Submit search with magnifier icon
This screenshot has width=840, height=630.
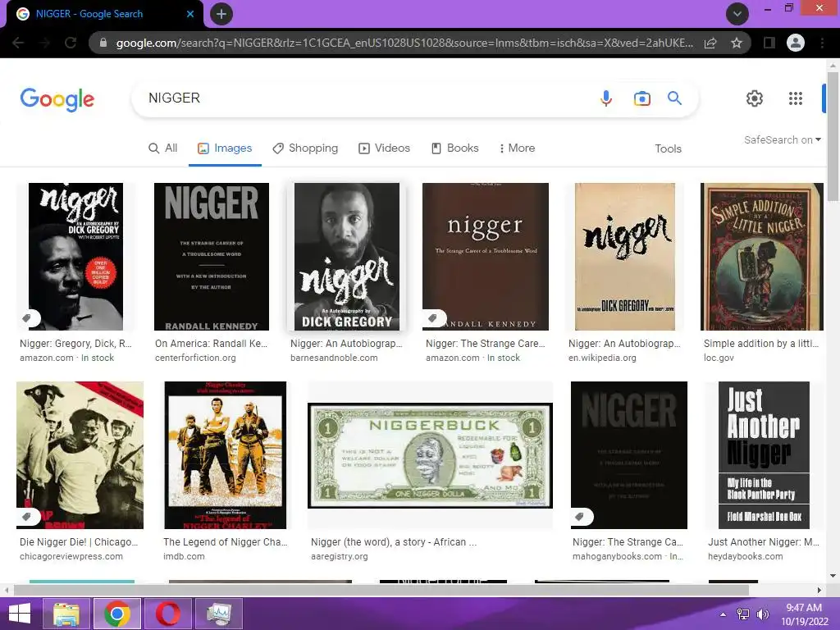pos(674,98)
